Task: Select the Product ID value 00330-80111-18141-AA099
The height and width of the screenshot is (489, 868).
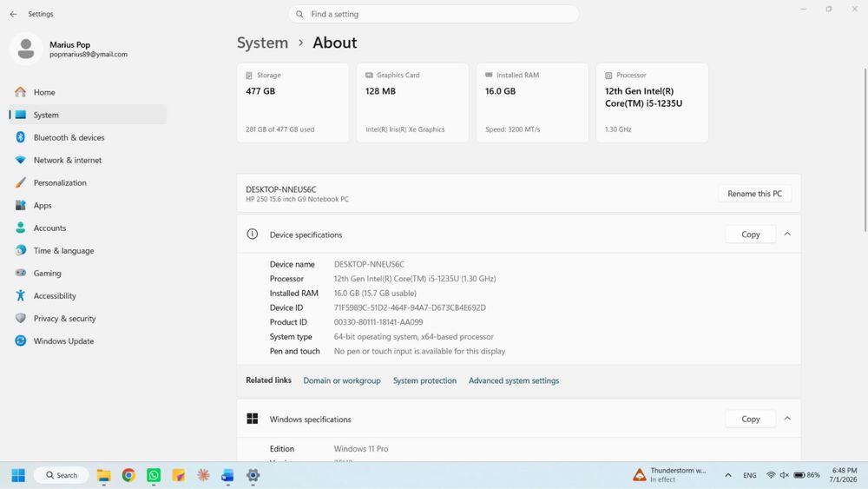Action: pos(378,321)
